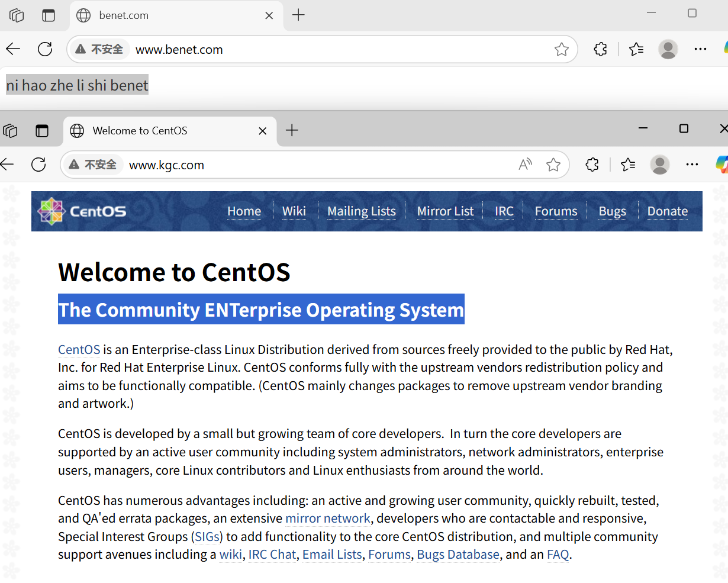Open Mirror List in CentOS navigation

[445, 211]
